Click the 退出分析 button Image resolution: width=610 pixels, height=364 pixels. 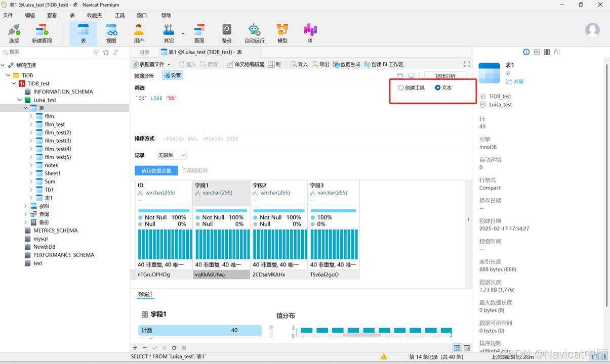[x=445, y=76]
